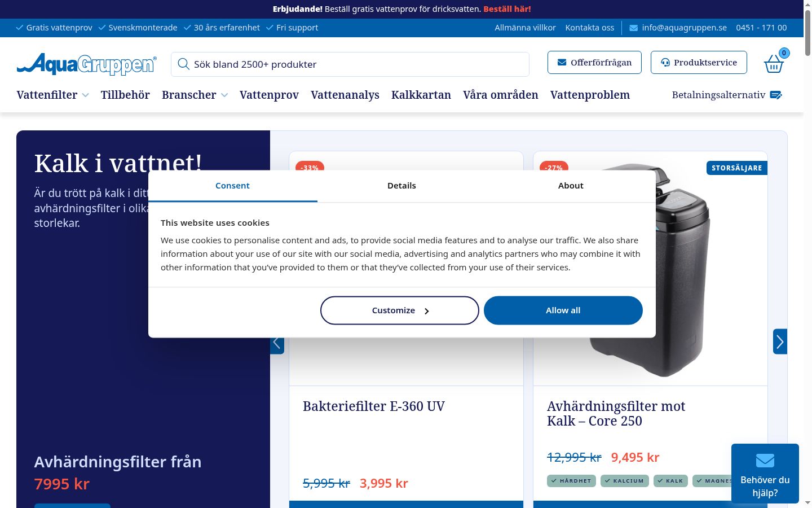
Task: Expand the Vattenfilter menu chevron
Action: tap(85, 95)
